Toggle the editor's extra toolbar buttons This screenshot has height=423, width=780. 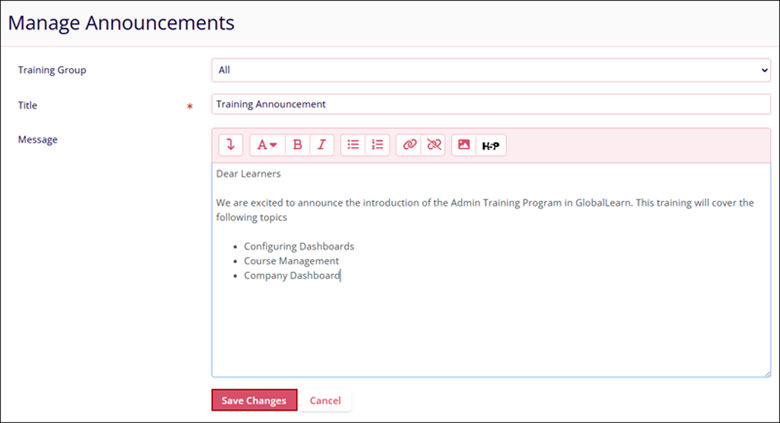230,145
